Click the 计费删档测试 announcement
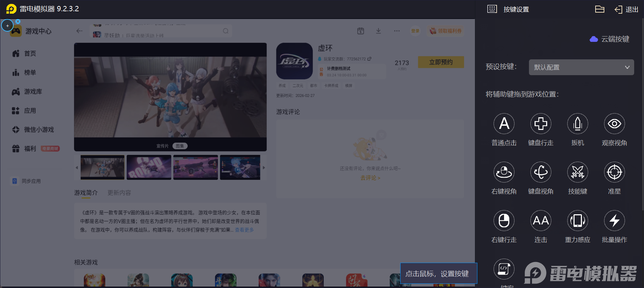The image size is (644, 288). tap(351, 72)
